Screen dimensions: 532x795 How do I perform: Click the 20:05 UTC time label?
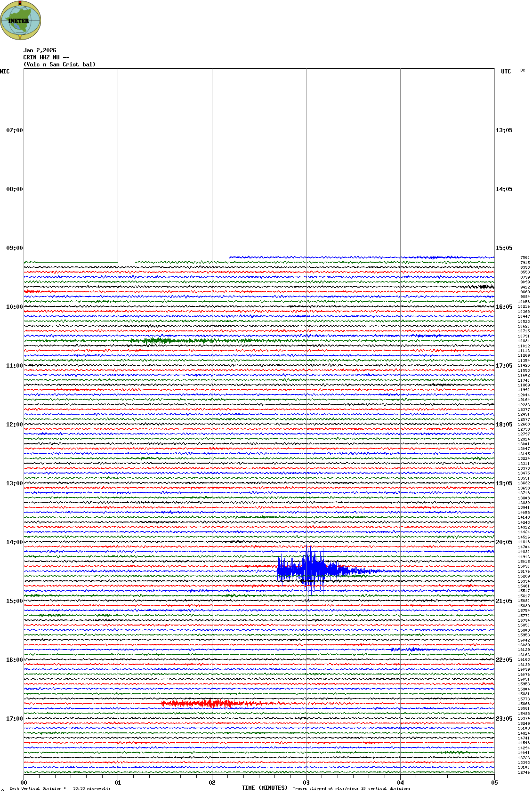point(504,542)
